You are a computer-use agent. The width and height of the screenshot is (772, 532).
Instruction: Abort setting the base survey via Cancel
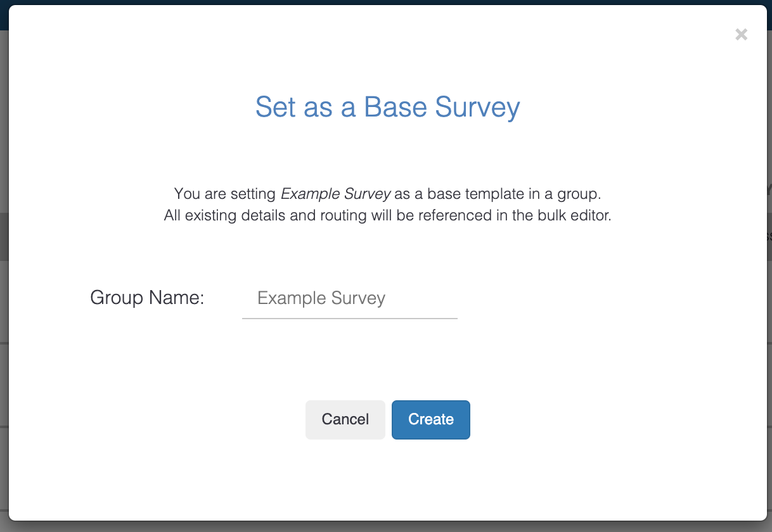click(345, 419)
